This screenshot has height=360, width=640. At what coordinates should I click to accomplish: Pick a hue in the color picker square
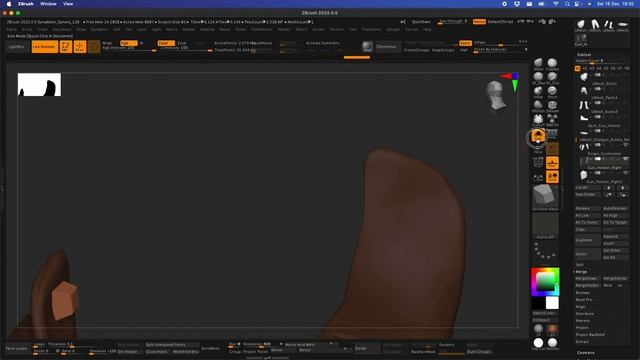tap(545, 282)
